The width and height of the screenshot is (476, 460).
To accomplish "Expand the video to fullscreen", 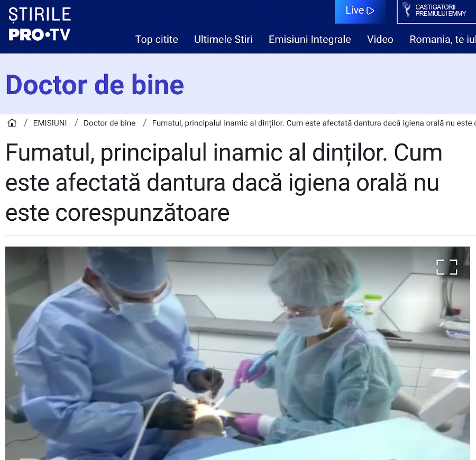I will (x=446, y=267).
